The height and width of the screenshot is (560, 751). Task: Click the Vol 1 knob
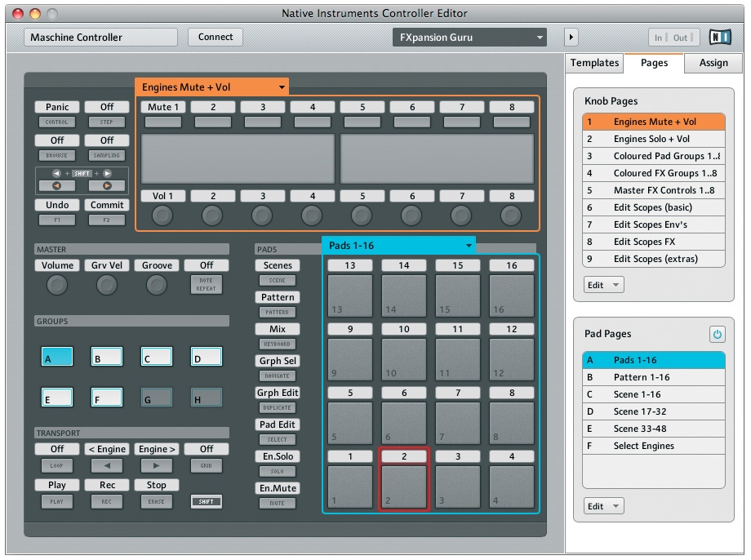pos(162,216)
